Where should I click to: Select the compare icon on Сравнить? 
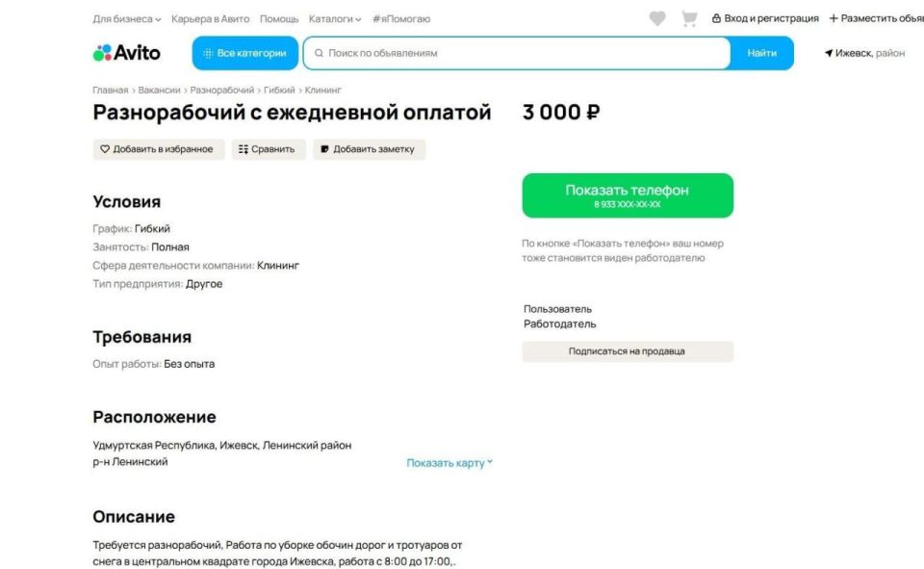pos(242,149)
